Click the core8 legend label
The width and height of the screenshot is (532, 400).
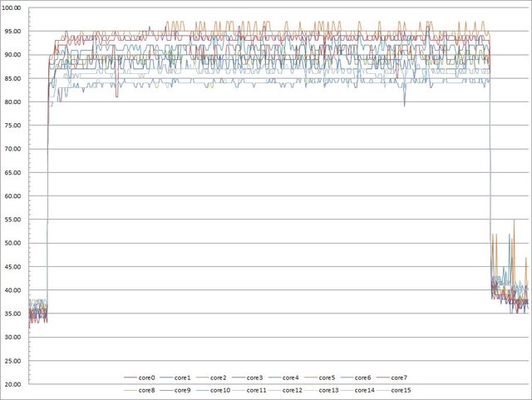(145, 389)
